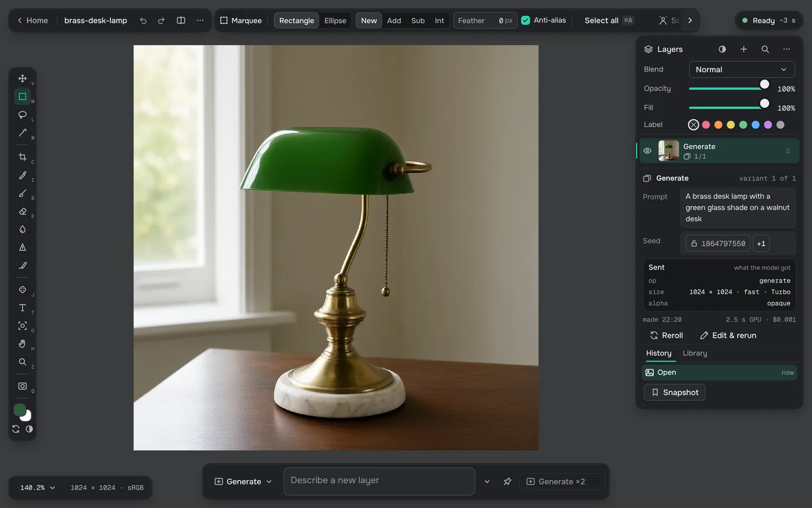Click Generate ×2 button

coord(562,481)
